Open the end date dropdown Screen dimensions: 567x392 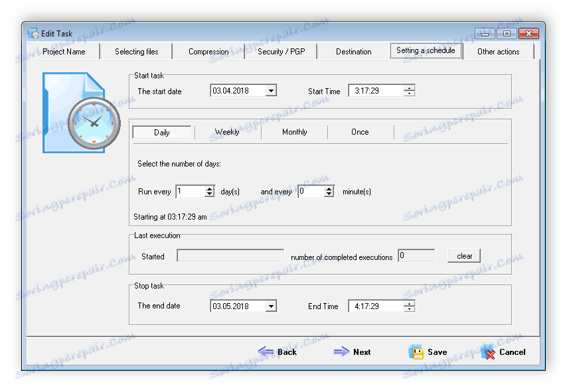(270, 306)
